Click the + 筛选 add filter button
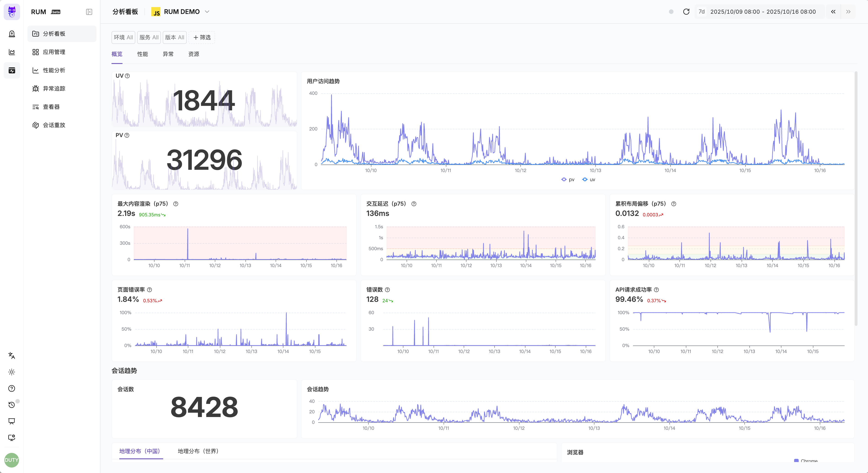Image resolution: width=868 pixels, height=473 pixels. point(202,37)
